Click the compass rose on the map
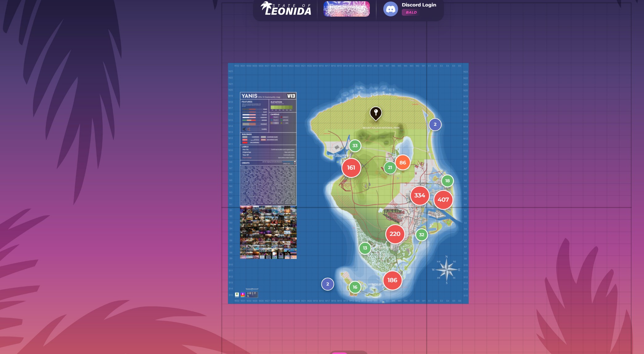Image resolution: width=644 pixels, height=354 pixels. [446, 270]
